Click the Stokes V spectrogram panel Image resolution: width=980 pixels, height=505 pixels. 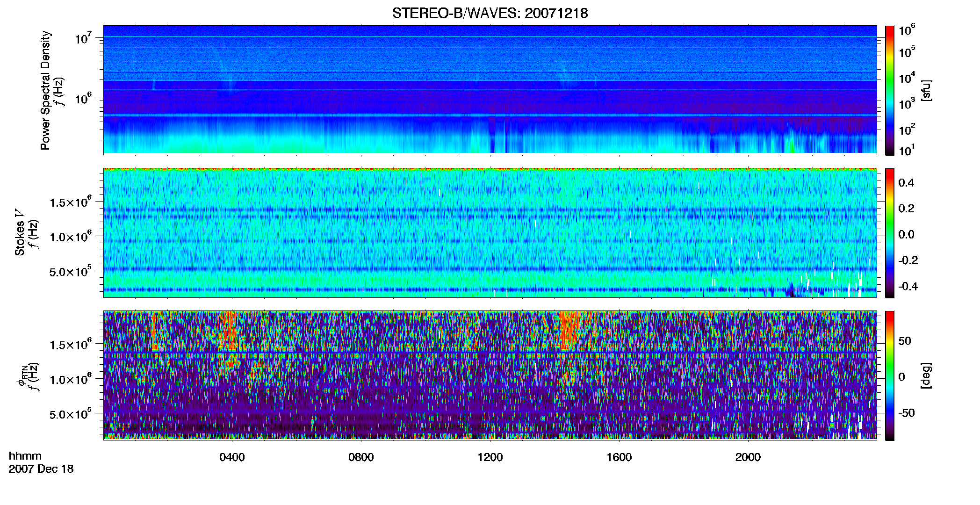point(490,232)
